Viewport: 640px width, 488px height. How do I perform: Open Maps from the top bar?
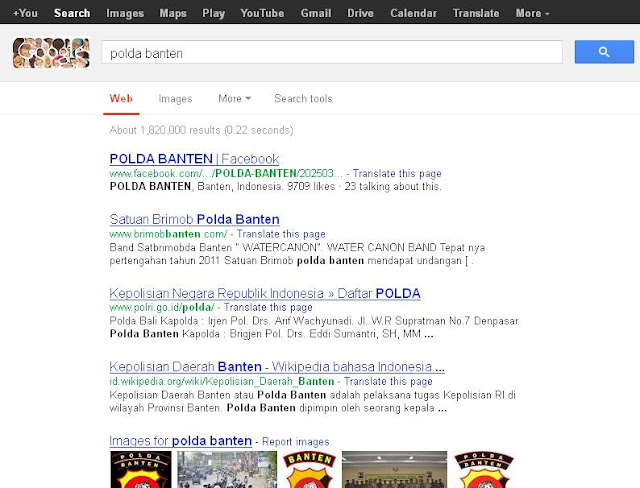click(173, 13)
